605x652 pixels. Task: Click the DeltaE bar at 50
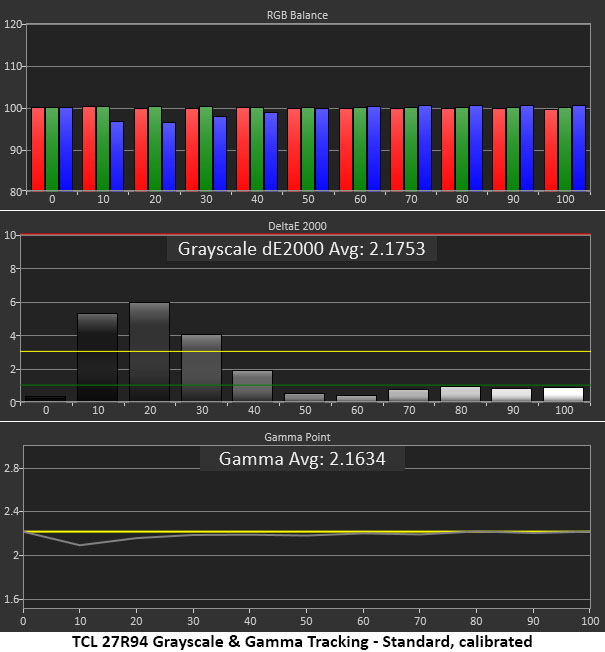click(305, 398)
